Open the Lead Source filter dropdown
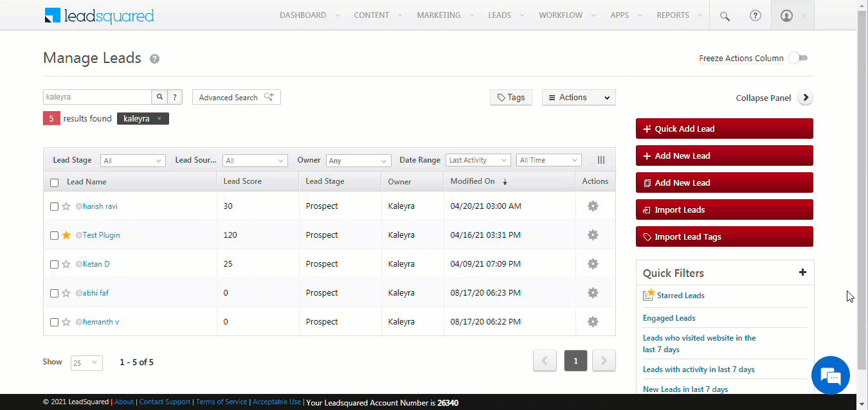868x410 pixels. [255, 161]
